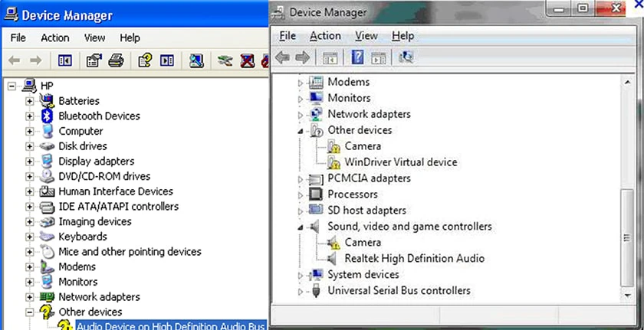Open View menu in right Device Manager
Image resolution: width=644 pixels, height=330 pixels.
366,36
